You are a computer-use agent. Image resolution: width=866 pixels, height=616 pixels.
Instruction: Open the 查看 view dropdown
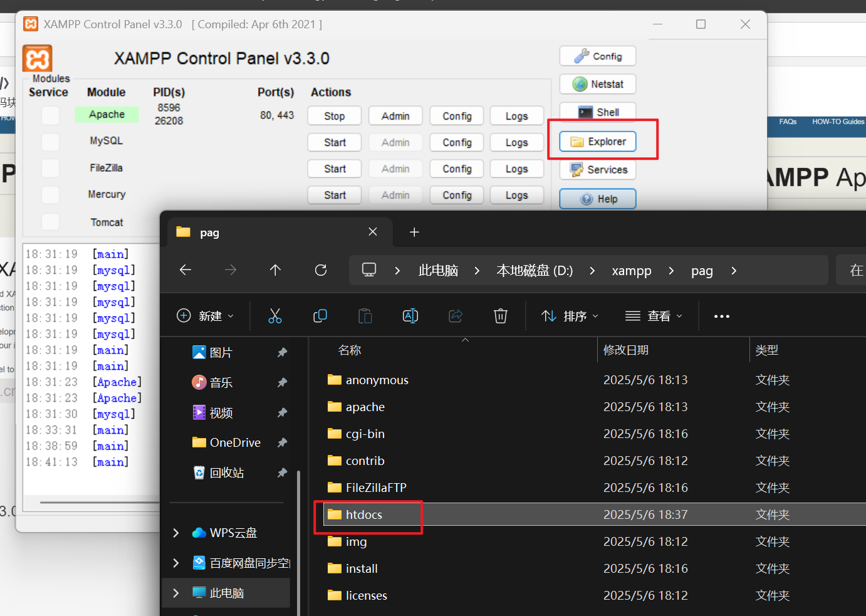654,316
